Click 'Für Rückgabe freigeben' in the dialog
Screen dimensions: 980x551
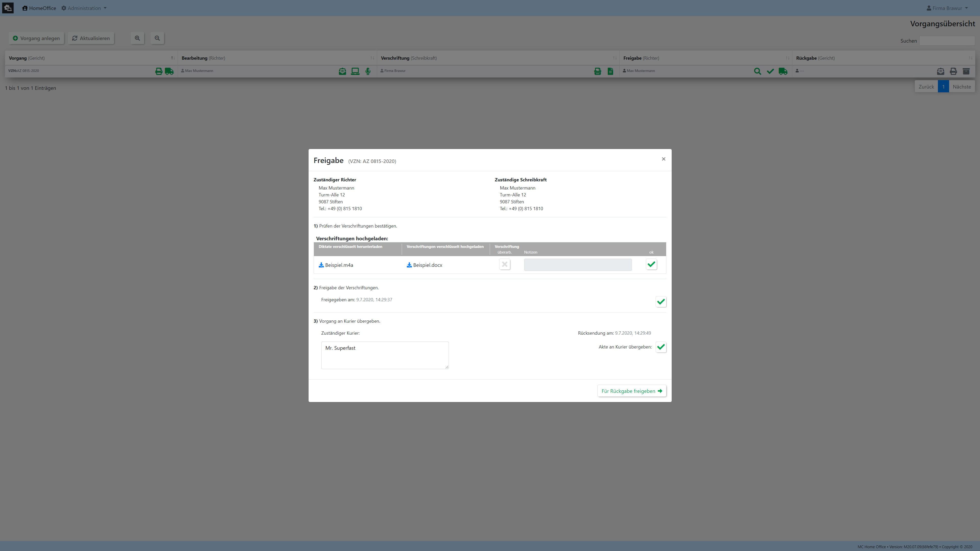(x=632, y=391)
